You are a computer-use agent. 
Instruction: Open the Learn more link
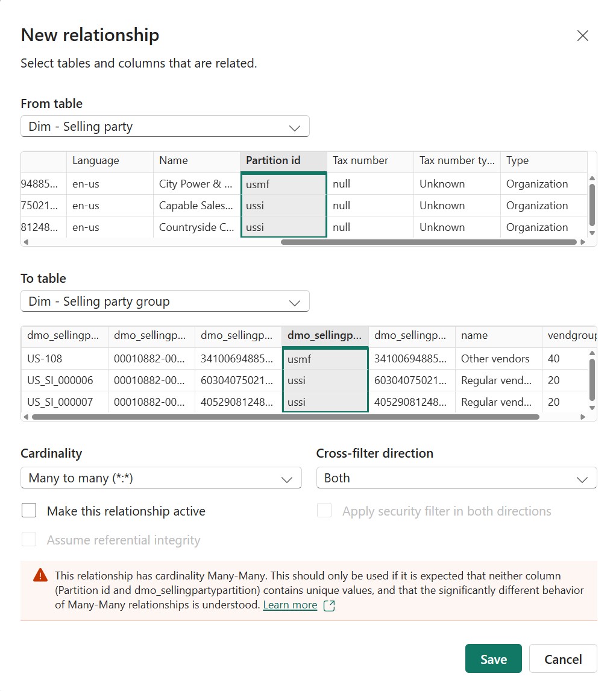click(290, 605)
